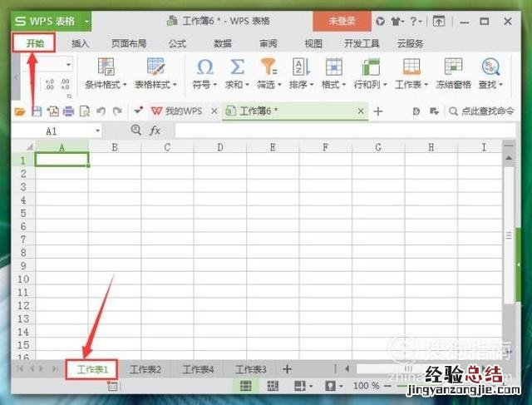Click the 符号 (Symbol) omega icon
532x405 pixels.
point(204,67)
